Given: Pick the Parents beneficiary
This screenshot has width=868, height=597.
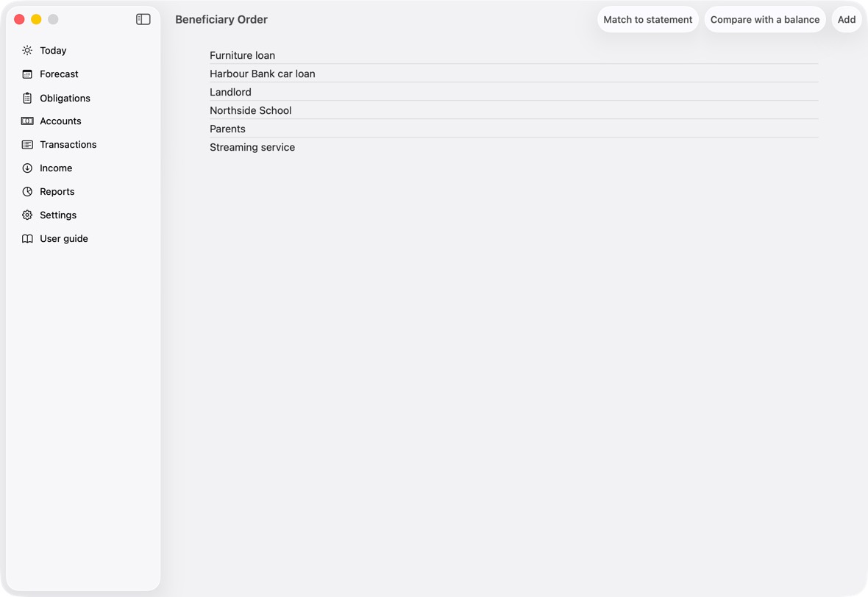Looking at the screenshot, I should point(513,129).
